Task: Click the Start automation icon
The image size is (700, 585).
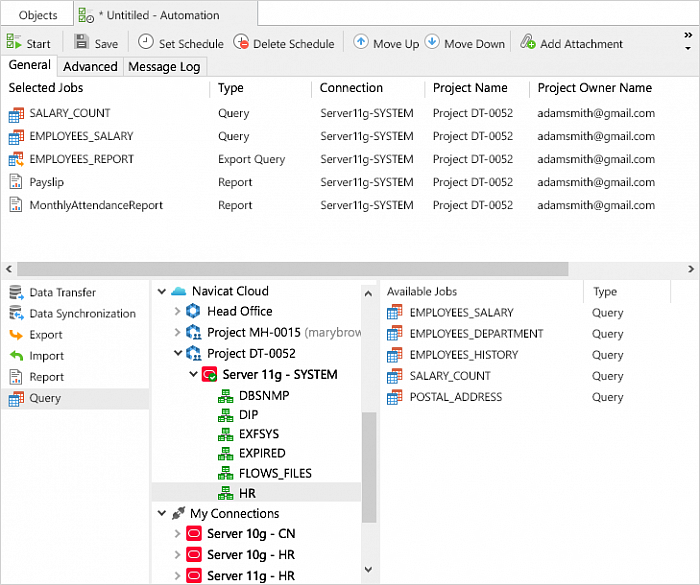Action: (14, 42)
